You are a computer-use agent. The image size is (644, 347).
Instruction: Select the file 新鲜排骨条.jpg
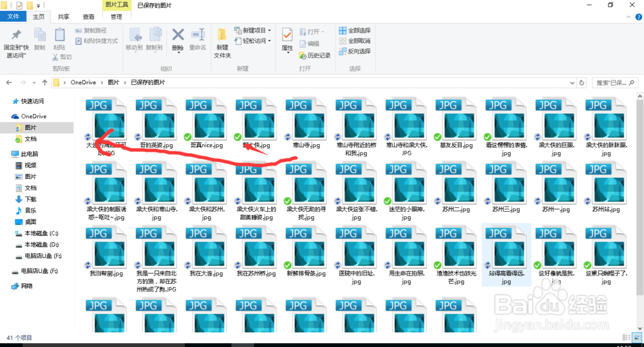307,251
